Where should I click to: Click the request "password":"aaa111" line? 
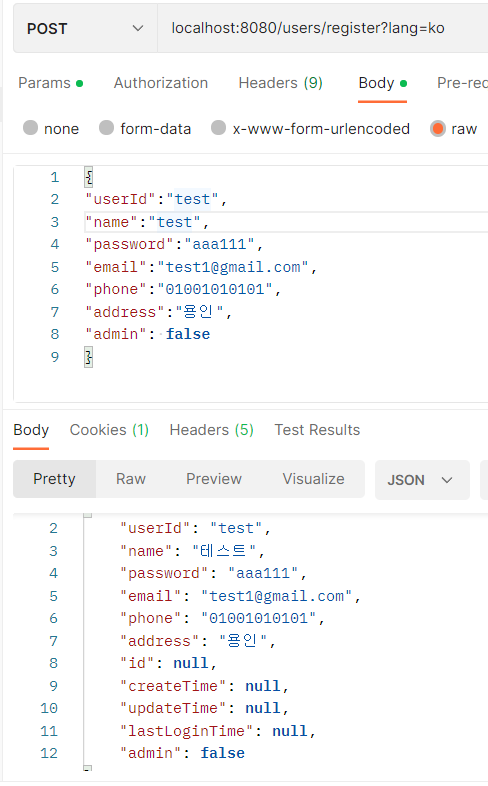(174, 244)
